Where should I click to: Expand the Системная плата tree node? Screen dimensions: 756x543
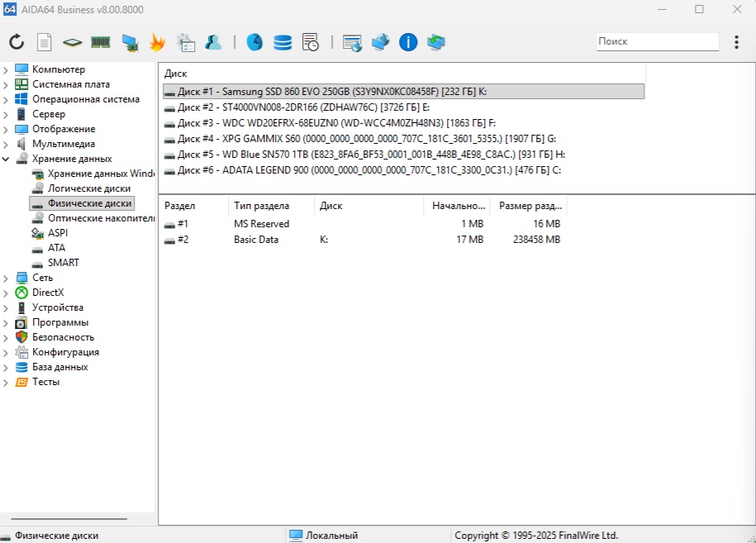[6, 85]
